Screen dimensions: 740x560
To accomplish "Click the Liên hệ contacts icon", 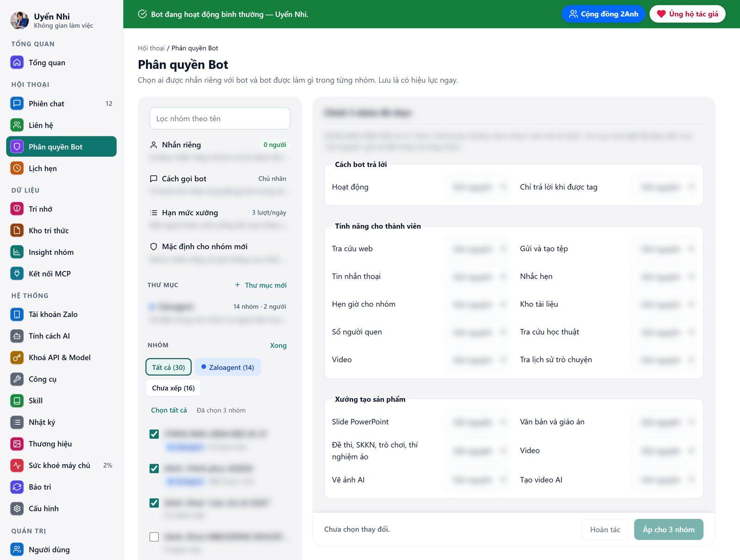I will [17, 125].
